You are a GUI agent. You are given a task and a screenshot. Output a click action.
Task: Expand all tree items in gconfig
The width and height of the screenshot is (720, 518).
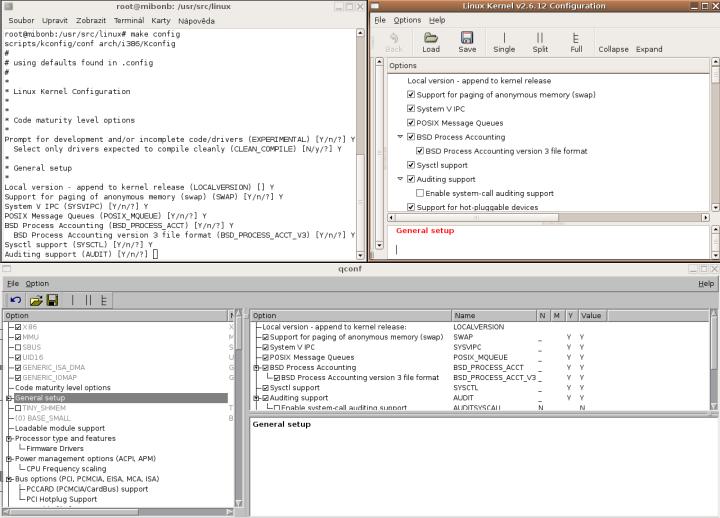click(x=649, y=49)
